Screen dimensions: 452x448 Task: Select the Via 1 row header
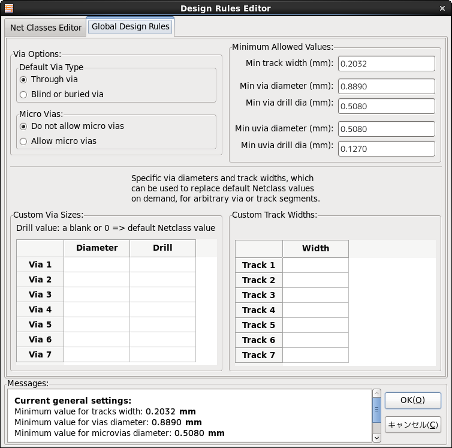click(x=40, y=265)
